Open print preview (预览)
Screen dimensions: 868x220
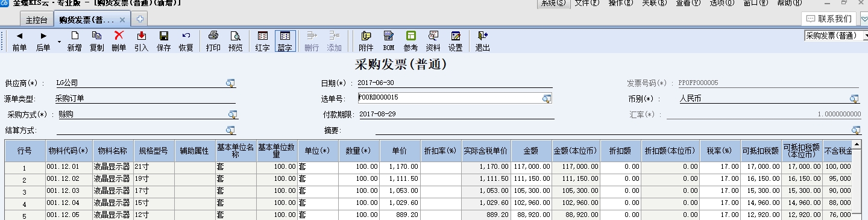tap(235, 42)
